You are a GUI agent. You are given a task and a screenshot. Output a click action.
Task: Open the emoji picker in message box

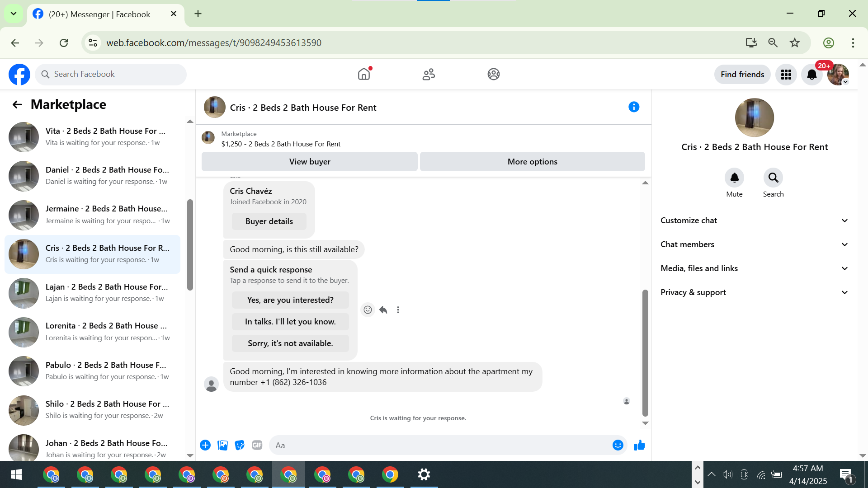618,446
